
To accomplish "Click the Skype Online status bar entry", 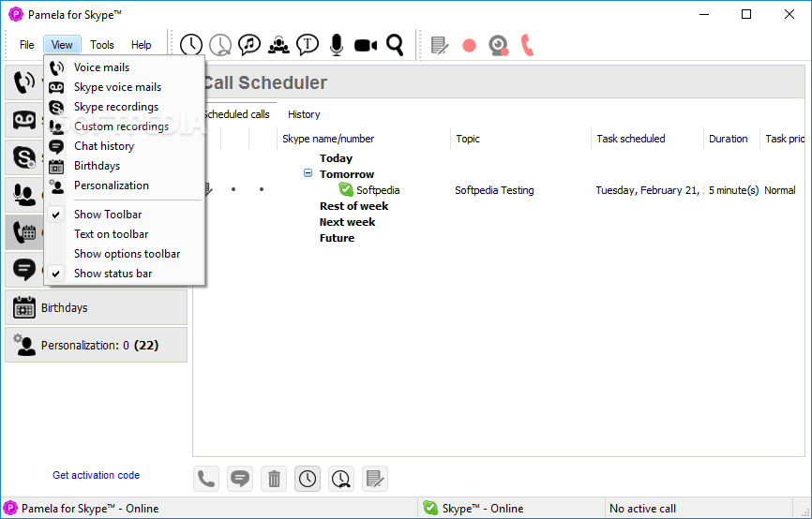I will 473,508.
